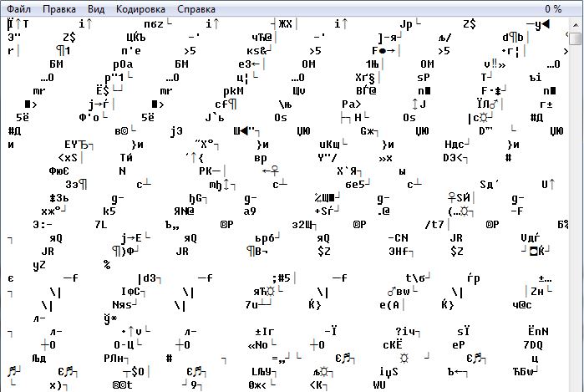Click the text '±Iг'

265,332
